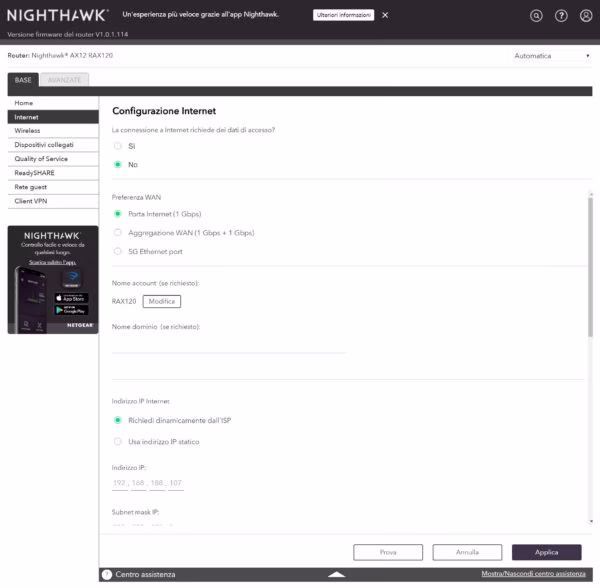Open the search icon in header
The height and width of the screenshot is (588, 600).
click(536, 16)
